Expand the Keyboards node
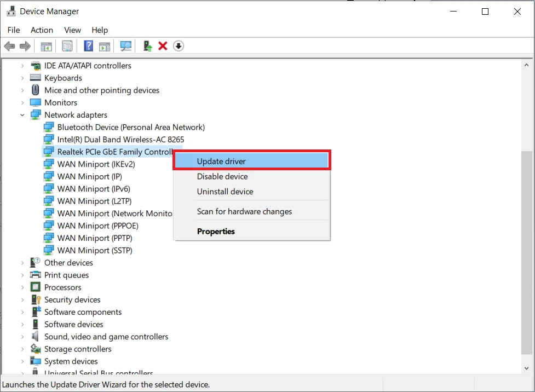Image resolution: width=535 pixels, height=392 pixels. [x=22, y=78]
